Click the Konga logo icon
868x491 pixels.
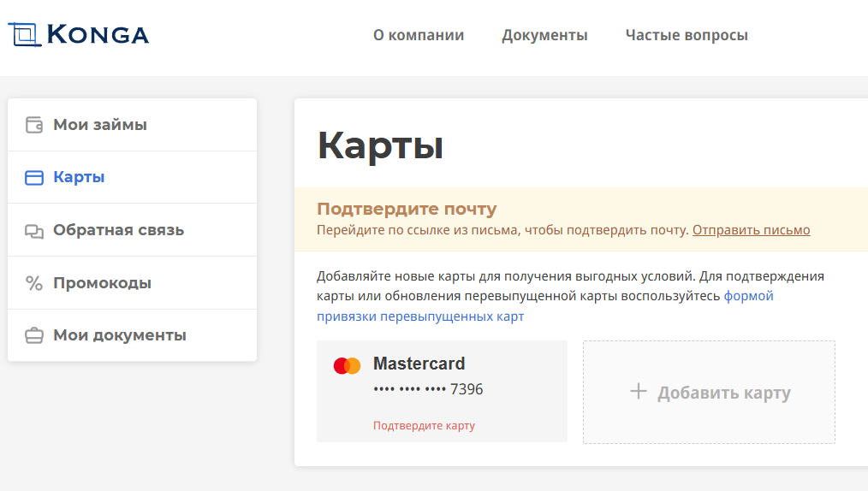[25, 34]
